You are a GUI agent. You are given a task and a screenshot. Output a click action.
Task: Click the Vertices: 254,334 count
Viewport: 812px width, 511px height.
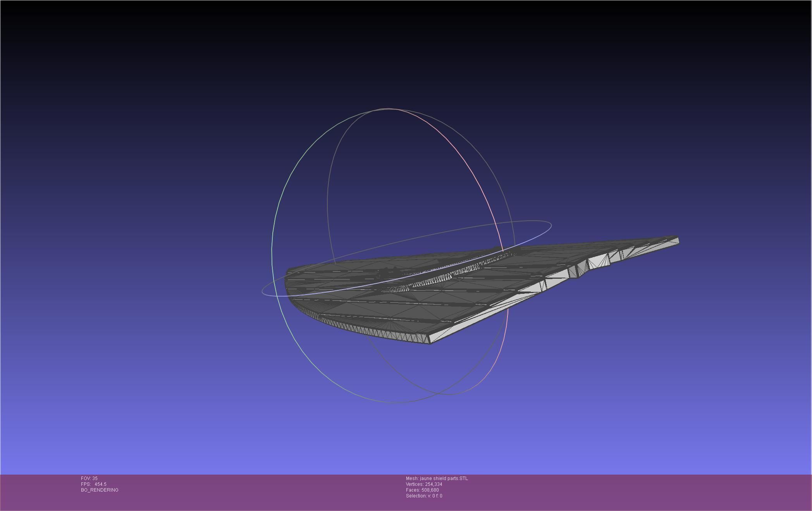click(x=424, y=484)
